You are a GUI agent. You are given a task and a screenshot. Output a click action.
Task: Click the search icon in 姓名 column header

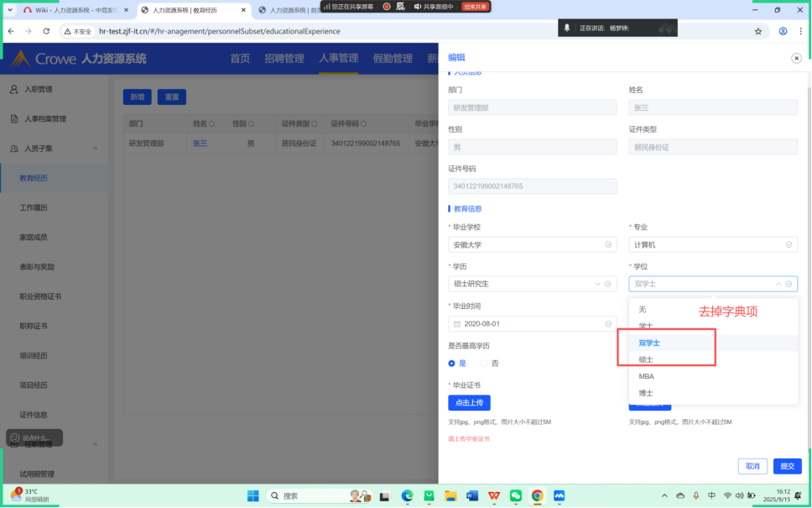211,124
